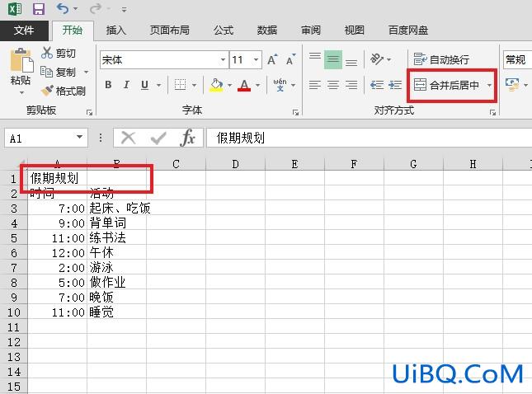Open the 字体 dialog launcher
532x394 pixels.
point(295,112)
